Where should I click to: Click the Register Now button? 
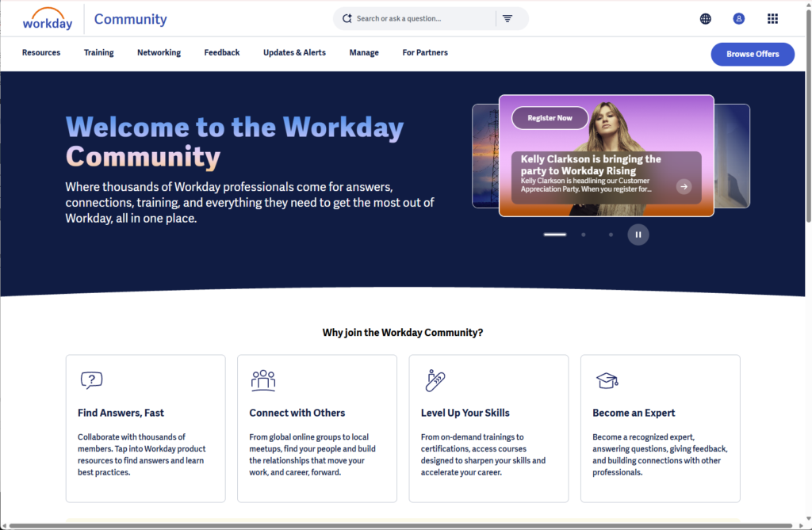point(550,118)
